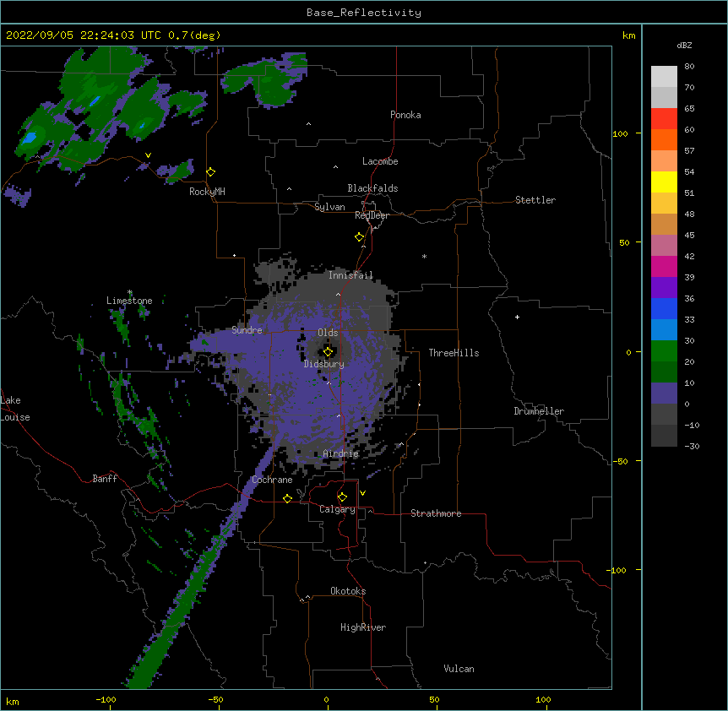Click the Airdrie city label
Viewport: 728px width, 711px height.
pos(341,453)
